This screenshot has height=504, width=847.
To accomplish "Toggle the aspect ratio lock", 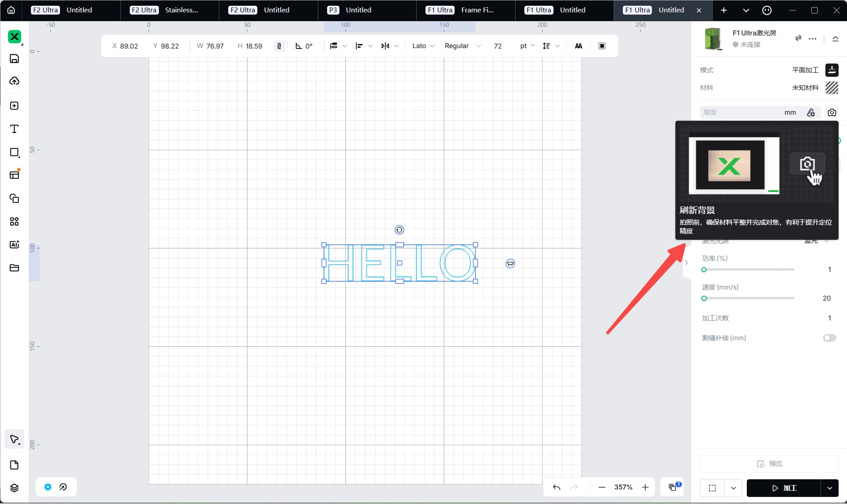I will coord(279,46).
